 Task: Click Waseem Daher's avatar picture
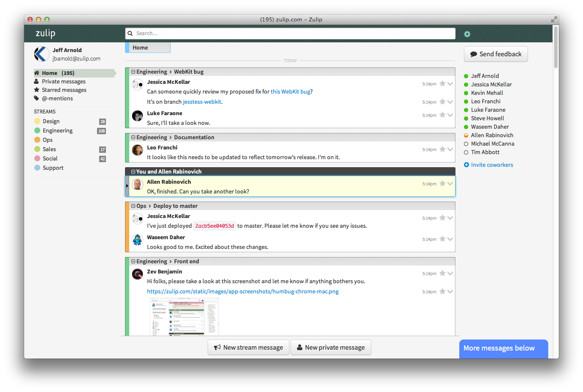(x=137, y=240)
